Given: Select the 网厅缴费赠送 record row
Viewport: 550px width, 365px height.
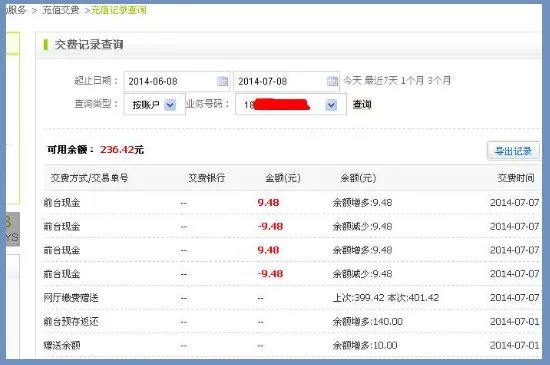Looking at the screenshot, I should [292, 298].
